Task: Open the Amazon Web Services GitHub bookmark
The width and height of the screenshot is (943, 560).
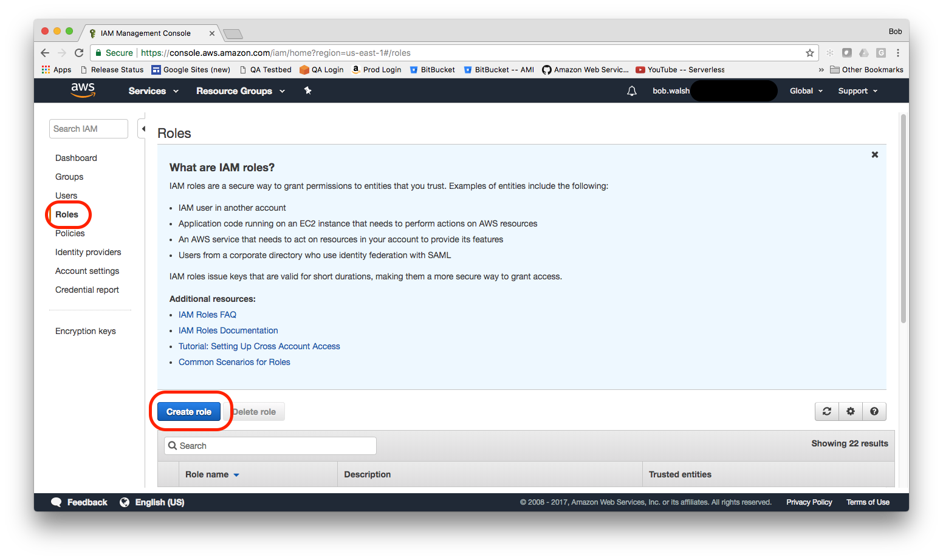Action: click(586, 70)
